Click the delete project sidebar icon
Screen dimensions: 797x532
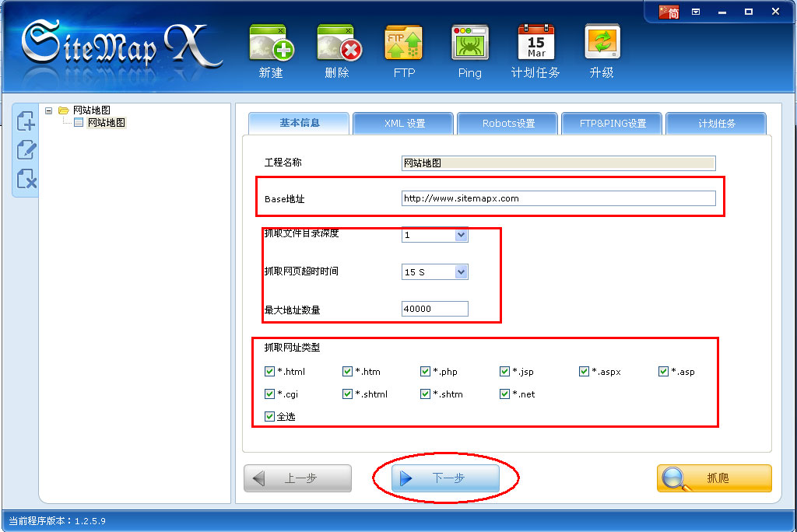(x=26, y=180)
